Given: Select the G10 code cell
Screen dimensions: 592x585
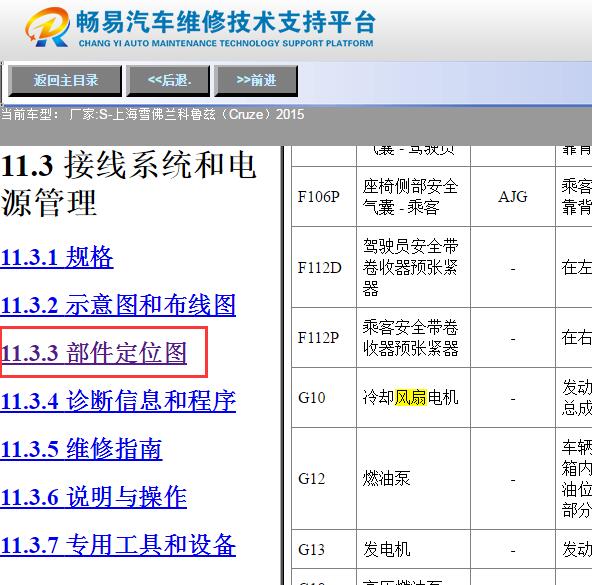Looking at the screenshot, I should [324, 398].
